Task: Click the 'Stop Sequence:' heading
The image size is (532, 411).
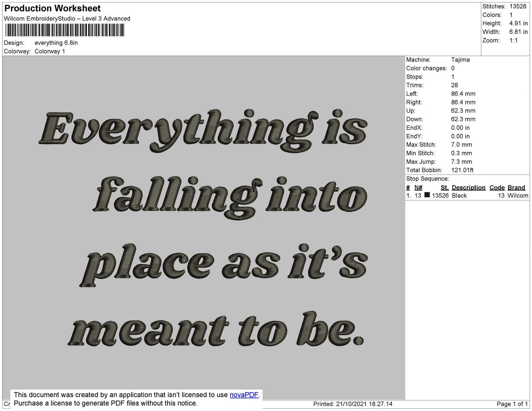Action: (427, 178)
